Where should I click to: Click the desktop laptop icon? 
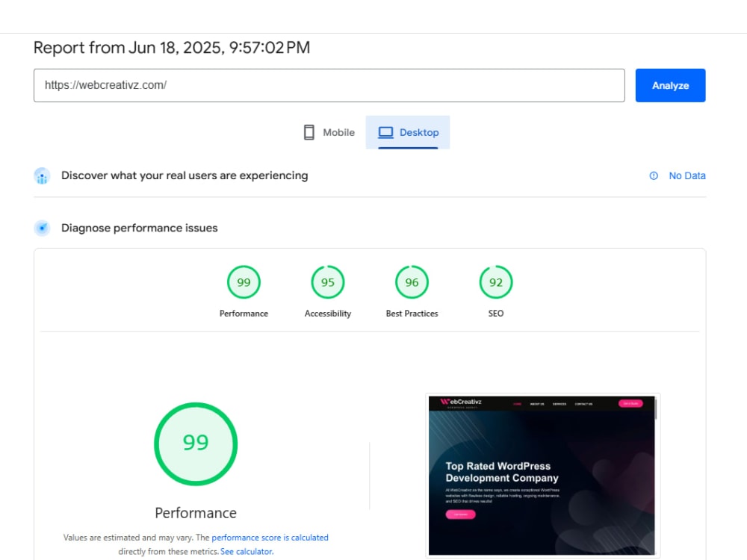coord(386,132)
